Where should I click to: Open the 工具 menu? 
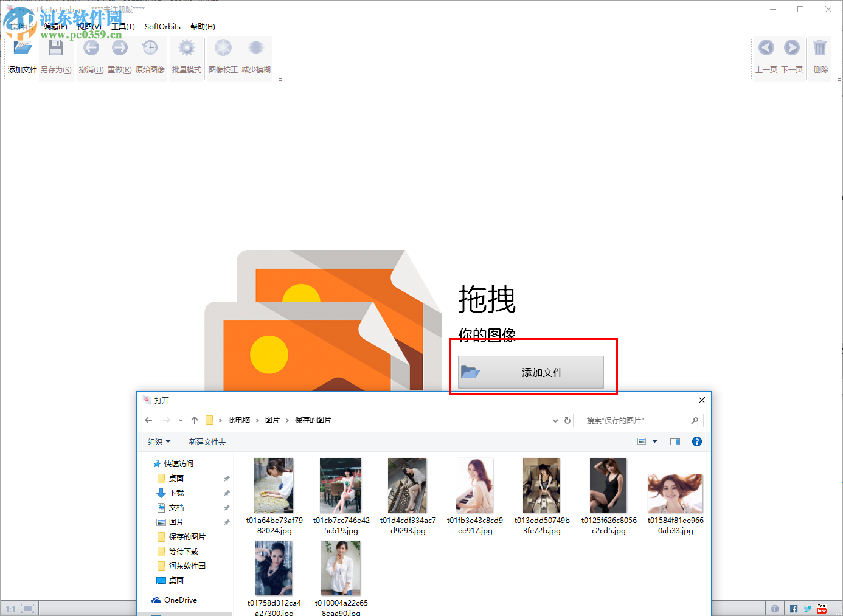click(122, 26)
